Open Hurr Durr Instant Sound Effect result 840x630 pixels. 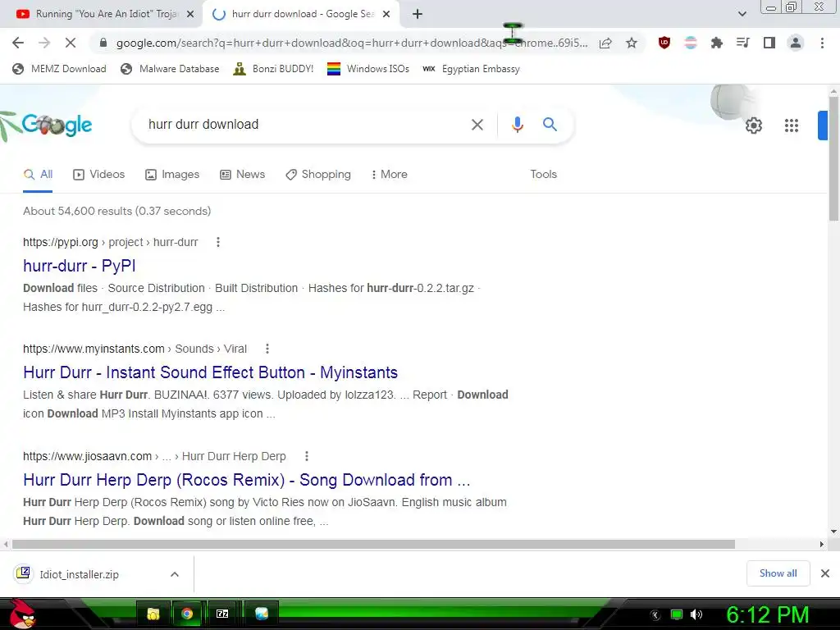pyautogui.click(x=211, y=372)
